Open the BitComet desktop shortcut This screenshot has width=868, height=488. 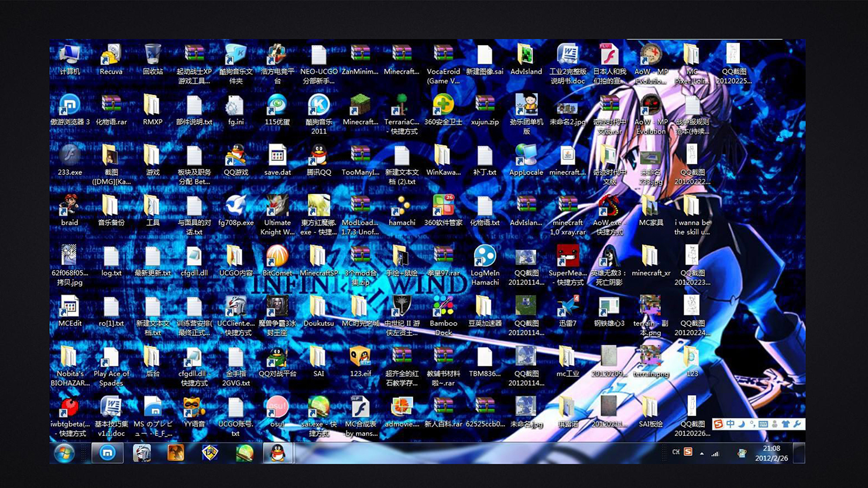point(277,261)
